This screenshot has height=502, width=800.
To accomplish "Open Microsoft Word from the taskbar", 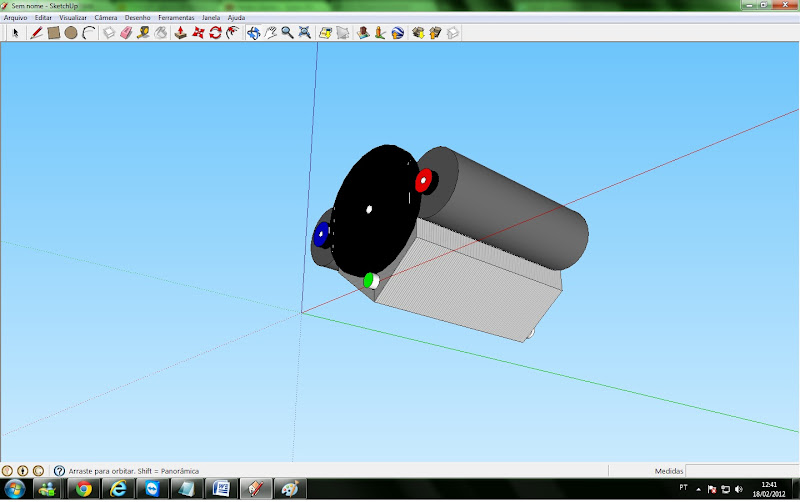I will point(221,489).
